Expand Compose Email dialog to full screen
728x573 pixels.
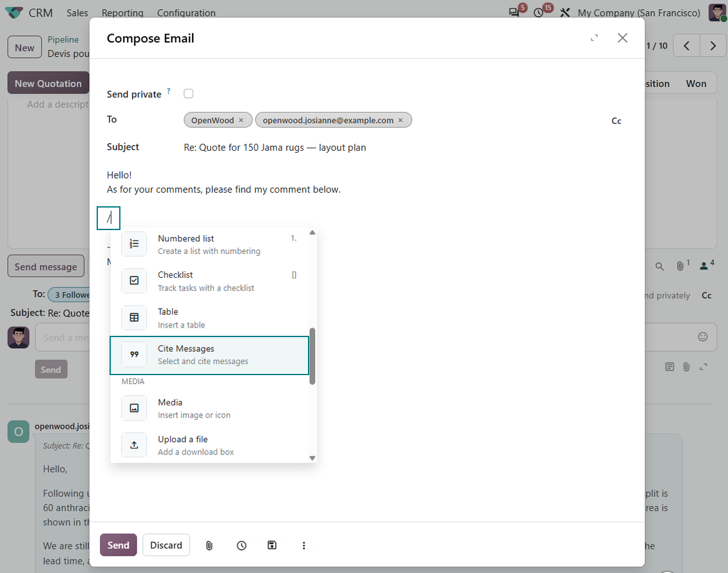(594, 38)
